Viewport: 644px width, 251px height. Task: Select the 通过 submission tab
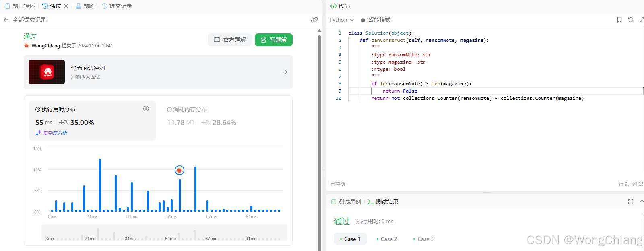(x=52, y=6)
